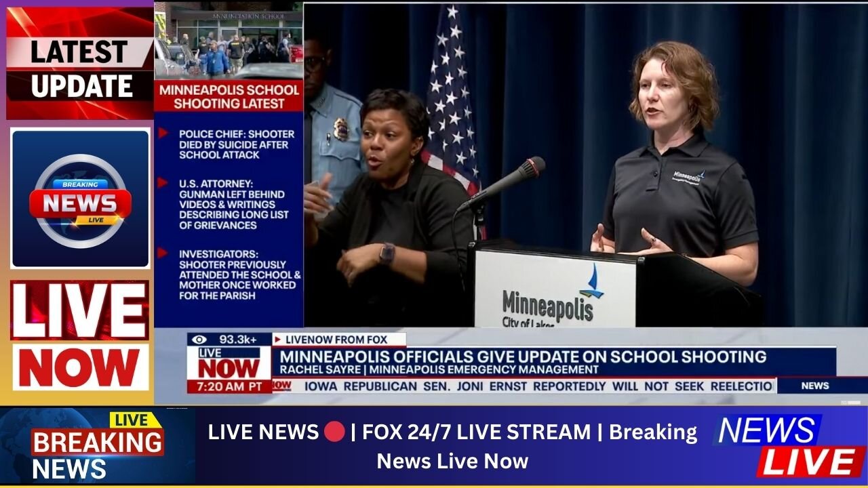Click the red arrow beside U.S. Attorney bullet
The width and height of the screenshot is (868, 488).
[x=163, y=183]
